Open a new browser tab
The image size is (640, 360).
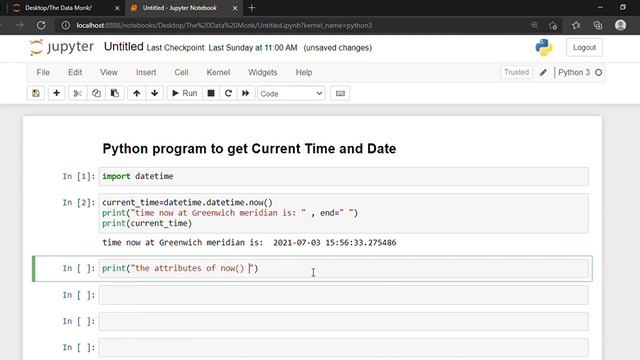tap(251, 8)
